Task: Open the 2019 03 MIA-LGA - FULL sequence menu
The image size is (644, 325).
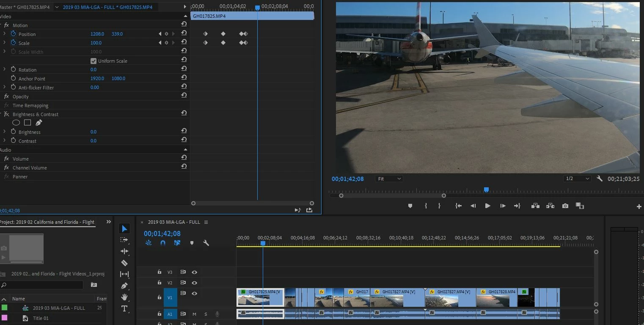Action: (206, 222)
